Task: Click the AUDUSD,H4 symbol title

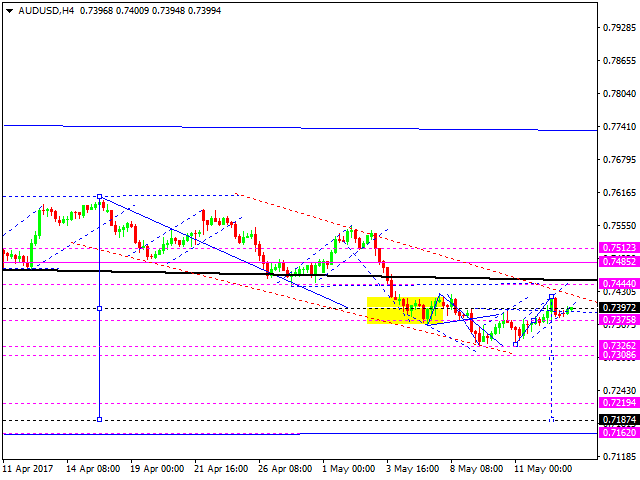Action: pyautogui.click(x=46, y=11)
